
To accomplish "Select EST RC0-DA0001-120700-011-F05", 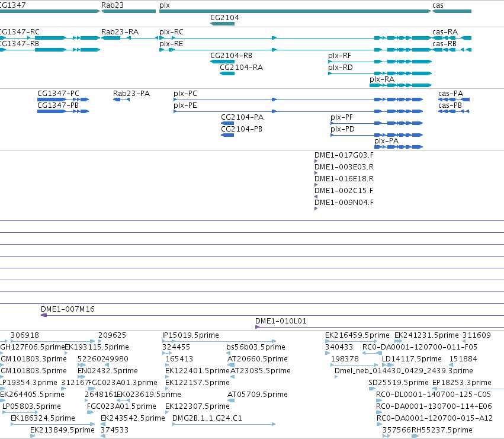I will (420, 347).
